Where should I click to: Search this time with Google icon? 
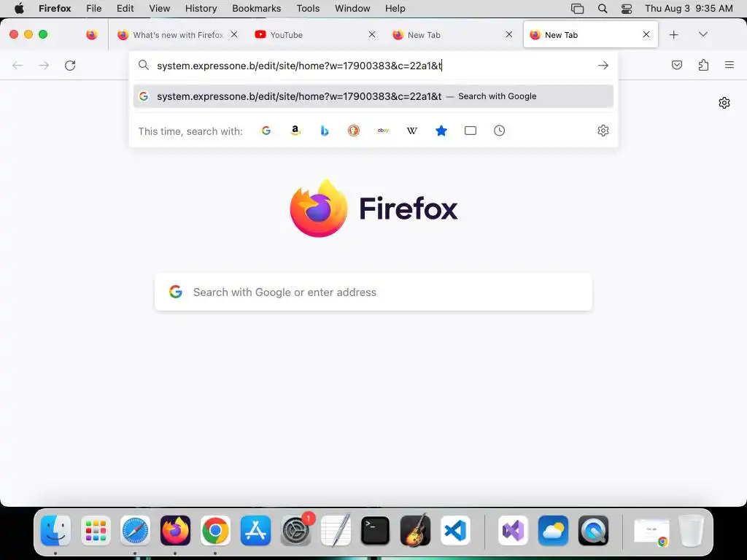pyautogui.click(x=266, y=131)
